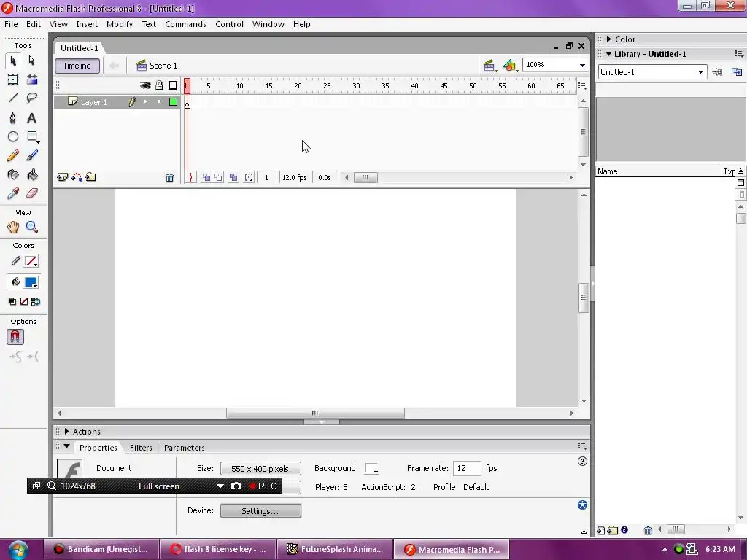Click the Frame rate input field
This screenshot has width=747, height=560.
pos(467,469)
